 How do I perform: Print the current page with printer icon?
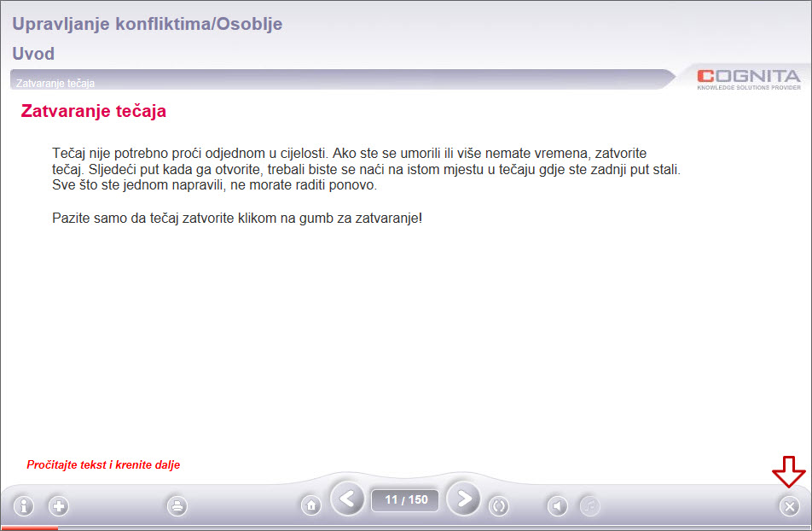pos(177,506)
